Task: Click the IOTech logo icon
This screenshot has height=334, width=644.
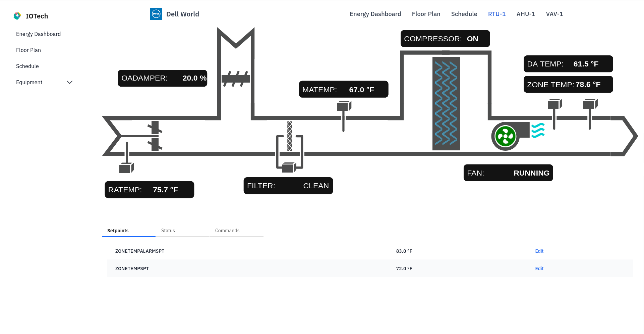Action: click(x=17, y=16)
